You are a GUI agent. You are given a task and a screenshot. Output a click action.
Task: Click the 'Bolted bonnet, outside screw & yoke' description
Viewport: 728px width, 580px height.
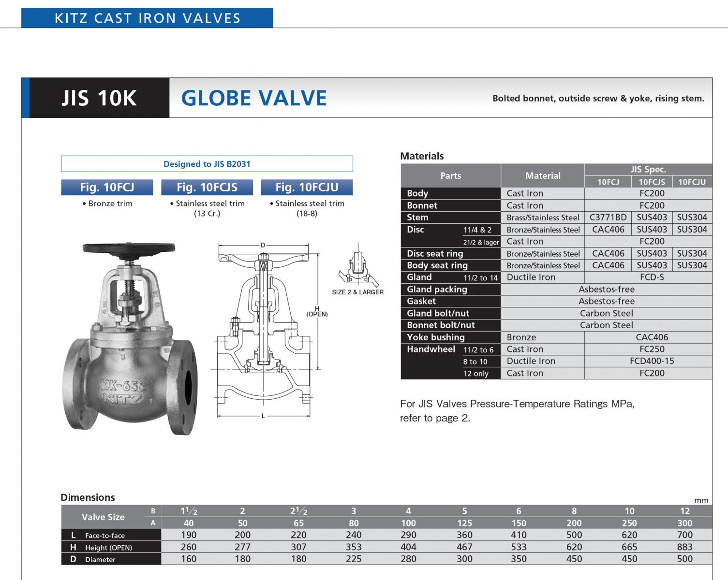(598, 98)
